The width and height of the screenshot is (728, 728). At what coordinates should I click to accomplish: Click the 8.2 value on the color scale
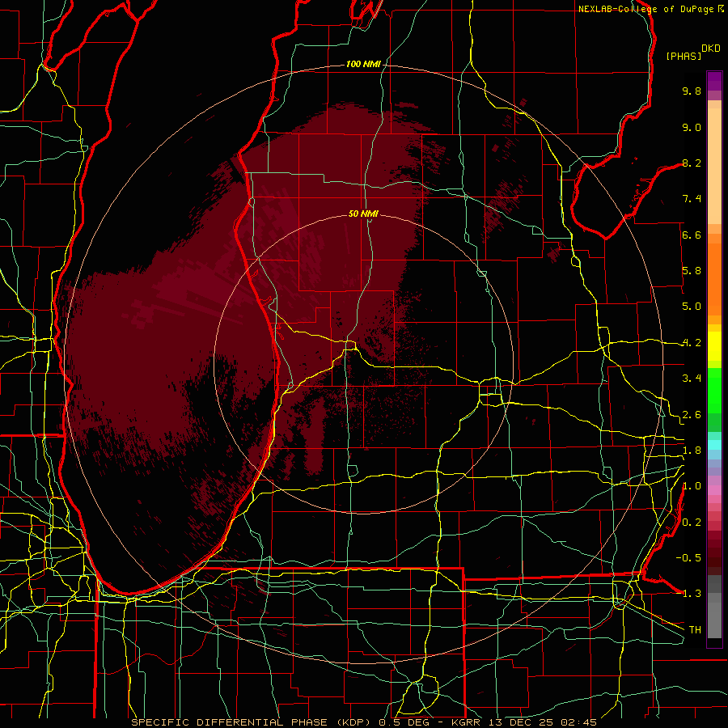click(692, 163)
